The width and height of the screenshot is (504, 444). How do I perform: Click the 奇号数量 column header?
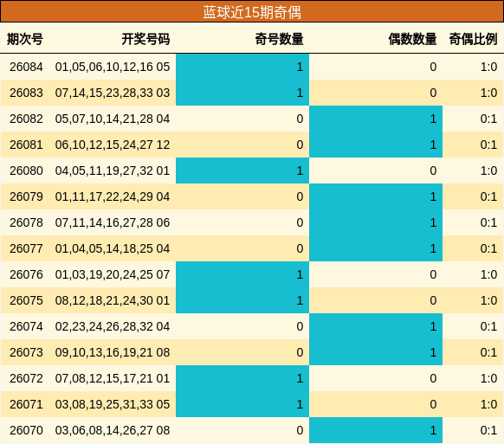pyautogui.click(x=279, y=39)
